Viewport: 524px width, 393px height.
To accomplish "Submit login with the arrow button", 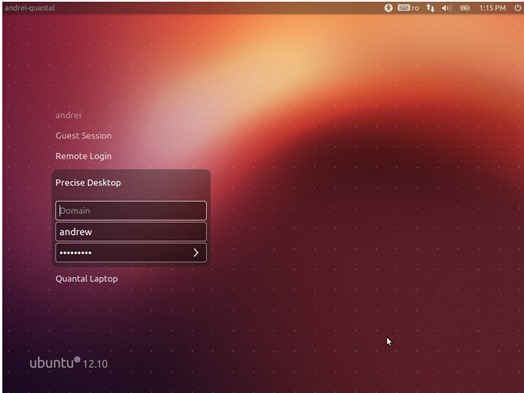I will point(196,253).
